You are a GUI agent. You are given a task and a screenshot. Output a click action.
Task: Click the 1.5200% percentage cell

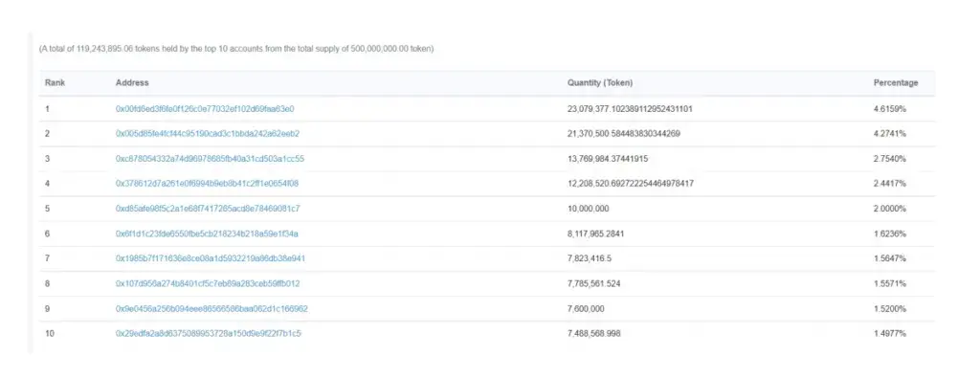(890, 309)
